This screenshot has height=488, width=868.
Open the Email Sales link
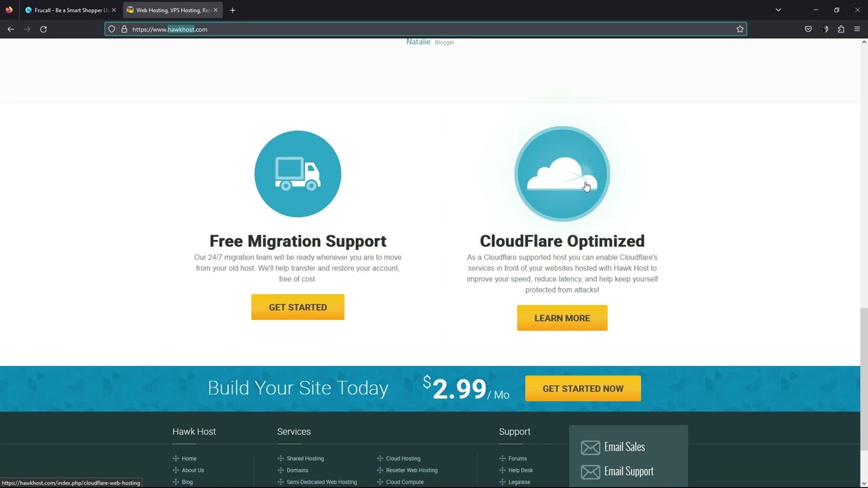pyautogui.click(x=625, y=447)
